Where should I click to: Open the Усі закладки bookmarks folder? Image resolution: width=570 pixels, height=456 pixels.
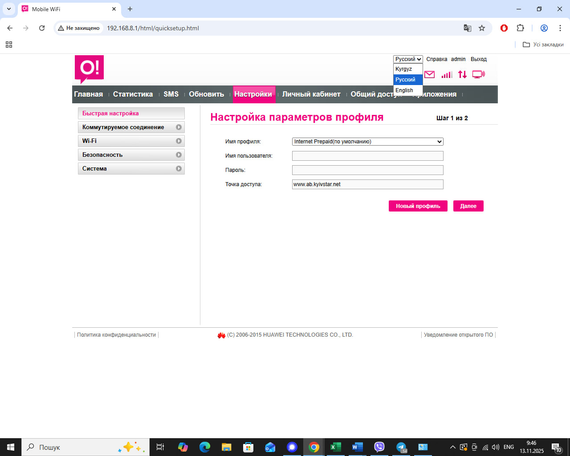click(543, 44)
